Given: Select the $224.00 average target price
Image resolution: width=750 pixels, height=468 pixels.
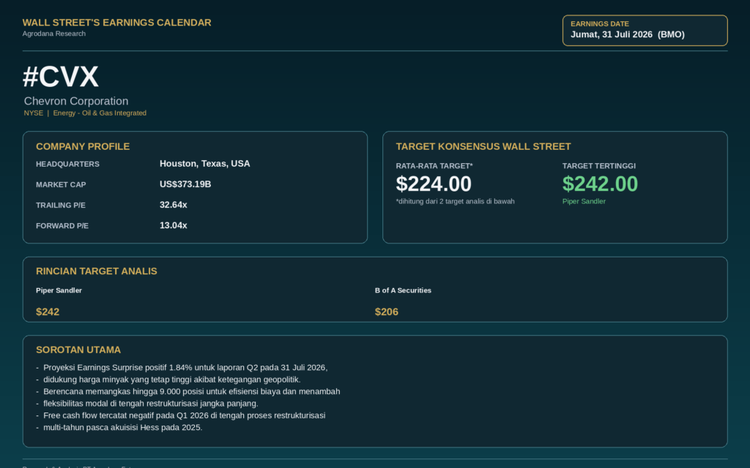Looking at the screenshot, I should 433,184.
